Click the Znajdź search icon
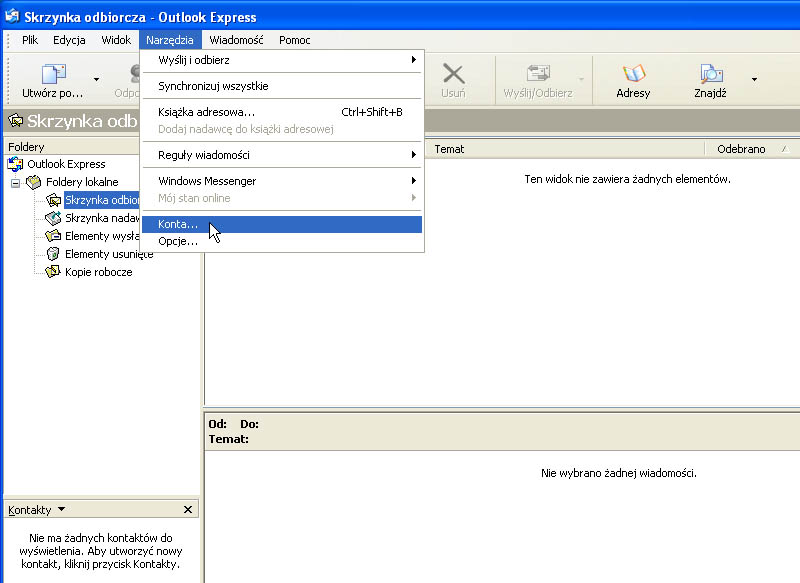Screen dimensions: 800x583 (x=711, y=74)
